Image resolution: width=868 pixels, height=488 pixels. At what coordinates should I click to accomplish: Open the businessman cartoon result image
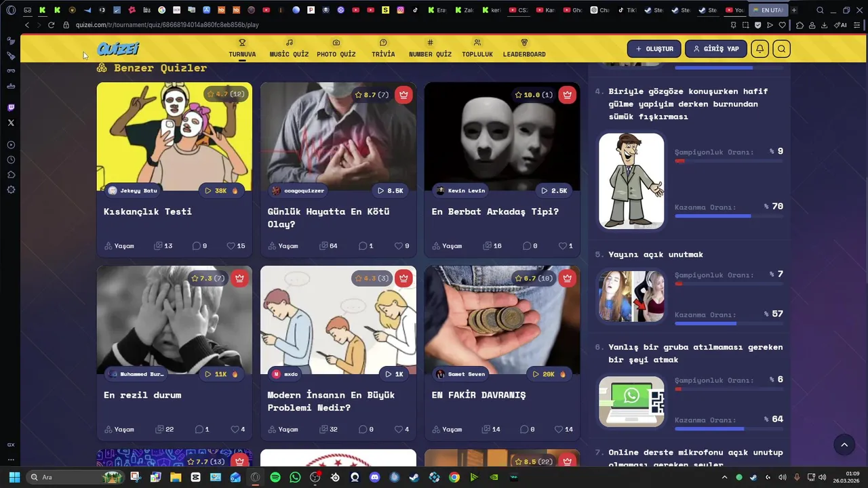pyautogui.click(x=631, y=181)
